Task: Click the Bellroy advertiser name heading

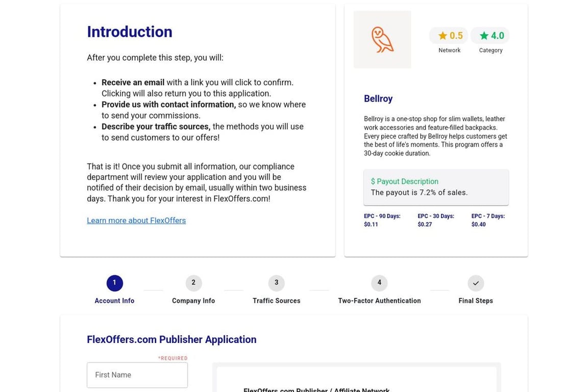Action: pyautogui.click(x=378, y=99)
